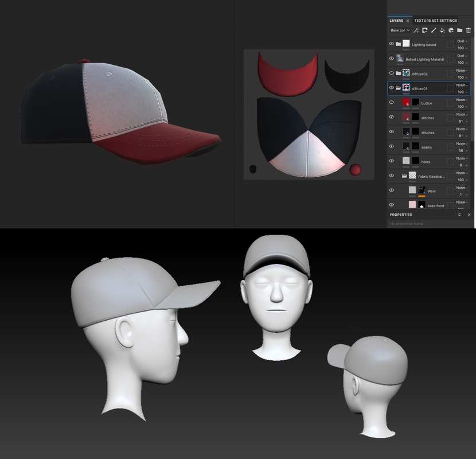The height and width of the screenshot is (459, 476).
Task: Open seams layer opacity 58 dropdown
Action: 463,151
